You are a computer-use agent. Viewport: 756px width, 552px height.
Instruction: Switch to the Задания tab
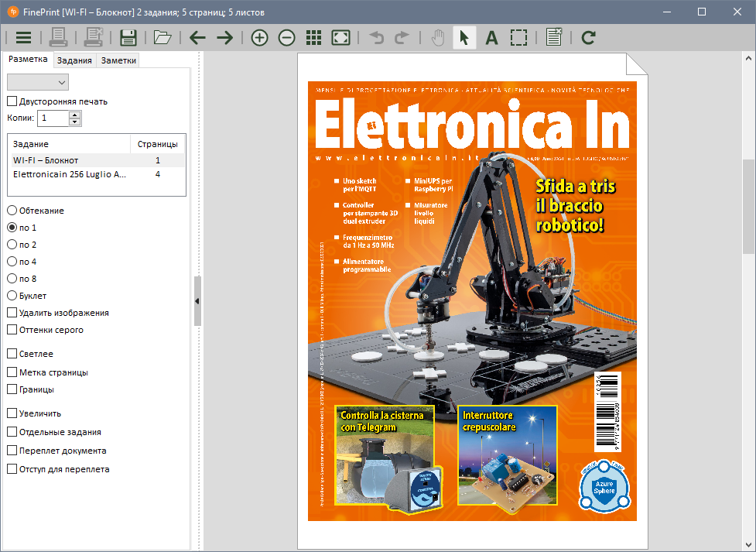[74, 60]
